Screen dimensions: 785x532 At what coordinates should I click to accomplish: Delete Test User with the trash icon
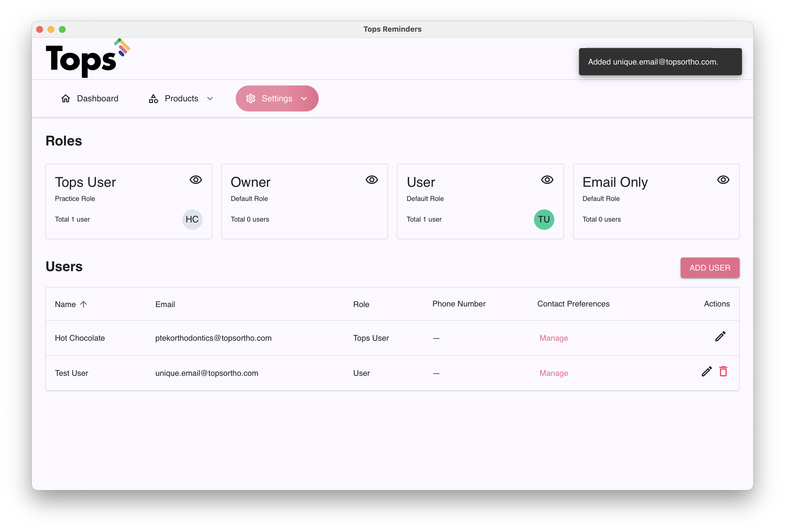723,372
